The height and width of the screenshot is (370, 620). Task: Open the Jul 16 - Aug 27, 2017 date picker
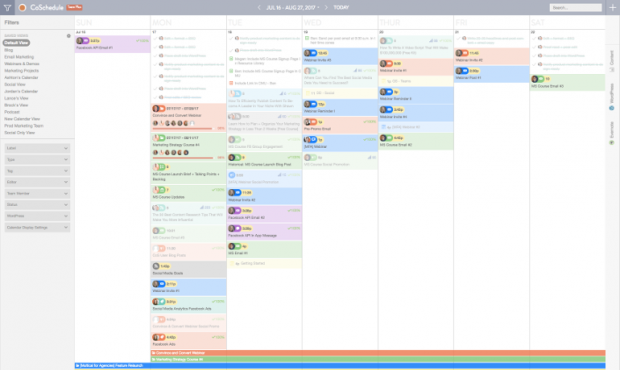[x=293, y=8]
